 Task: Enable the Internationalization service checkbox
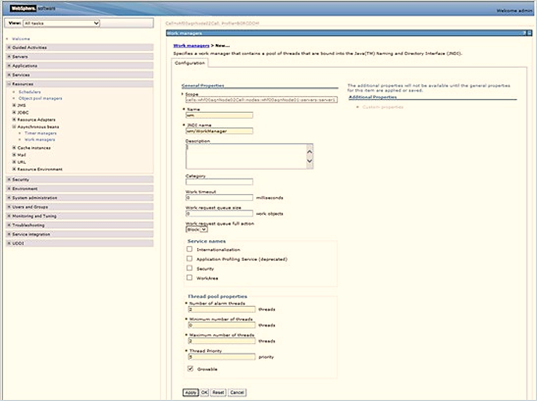click(x=189, y=249)
